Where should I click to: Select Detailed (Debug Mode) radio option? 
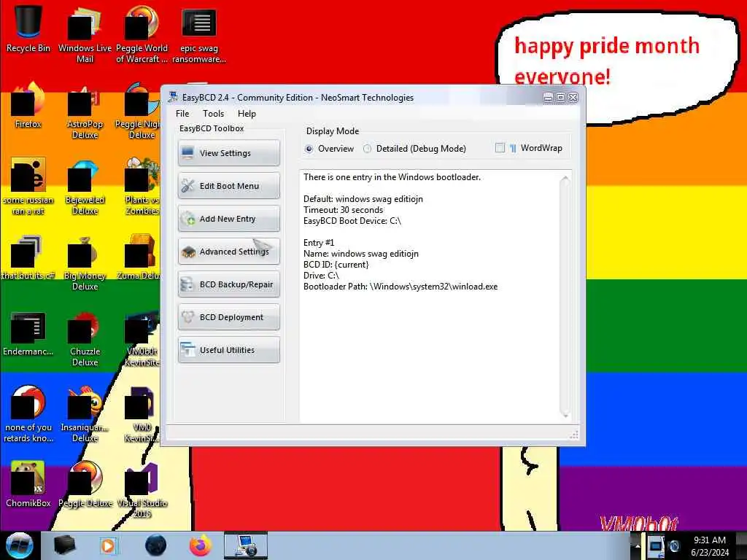[414, 149]
